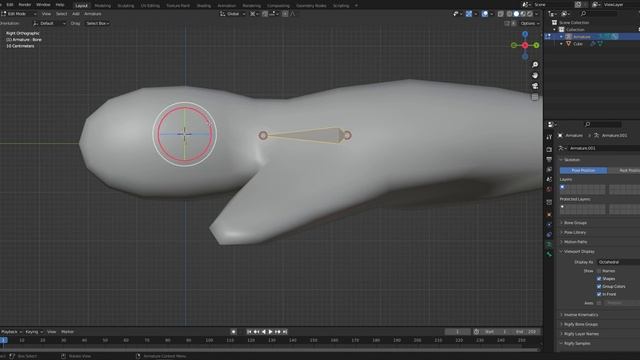Open the Keying menu in timeline

point(33,332)
